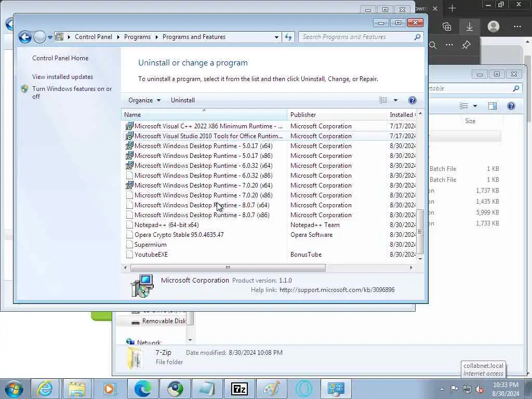532x399 pixels.
Task: Open View installed updates link
Action: pos(62,77)
